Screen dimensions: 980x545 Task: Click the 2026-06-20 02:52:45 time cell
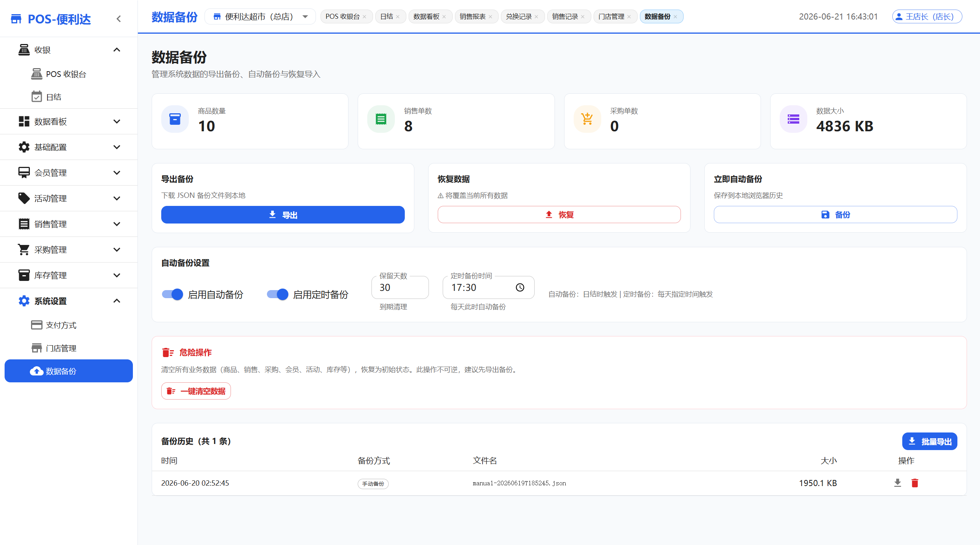point(195,483)
